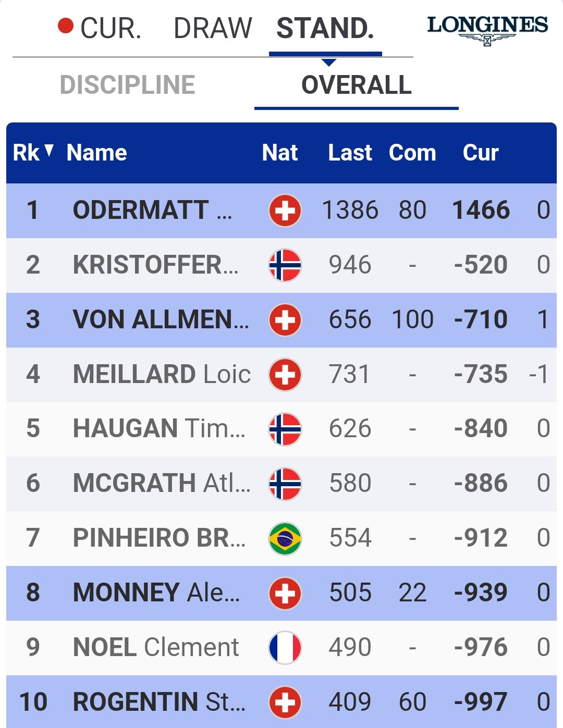563x728 pixels.
Task: Click the Swiss flag in Meillard's row
Action: [285, 375]
